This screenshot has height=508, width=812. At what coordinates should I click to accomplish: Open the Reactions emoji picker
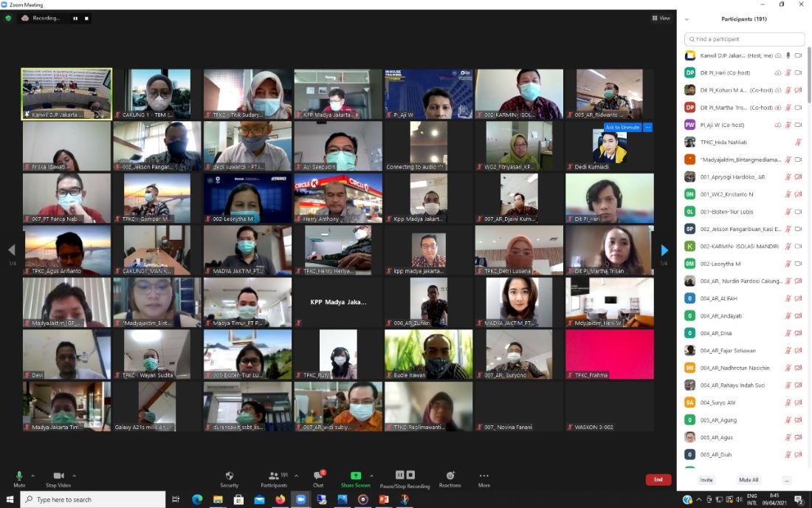(450, 478)
